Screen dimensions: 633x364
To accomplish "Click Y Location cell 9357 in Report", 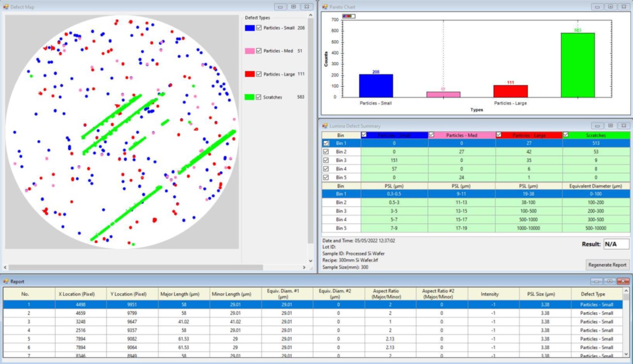I will point(132,330).
